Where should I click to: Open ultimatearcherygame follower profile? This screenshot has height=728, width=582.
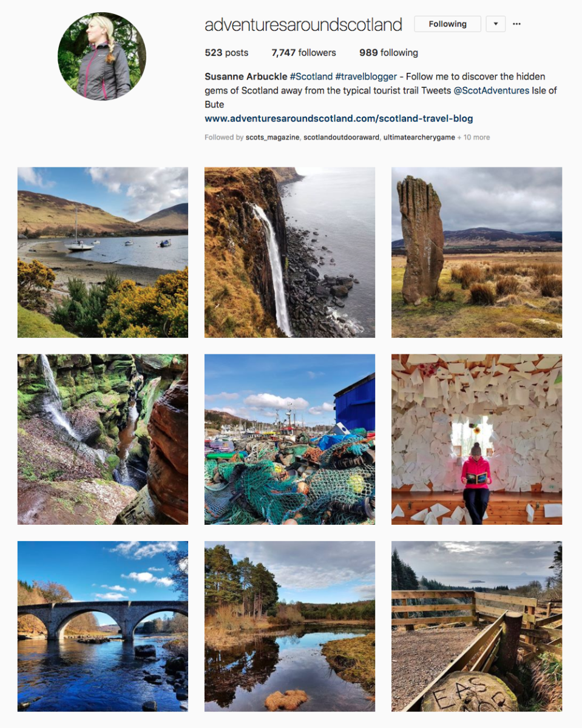coord(420,138)
